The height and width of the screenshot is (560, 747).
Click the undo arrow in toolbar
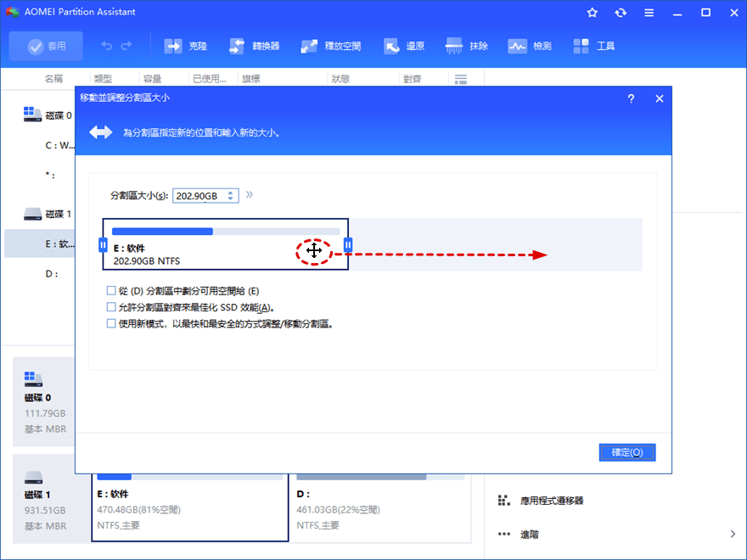[x=107, y=46]
